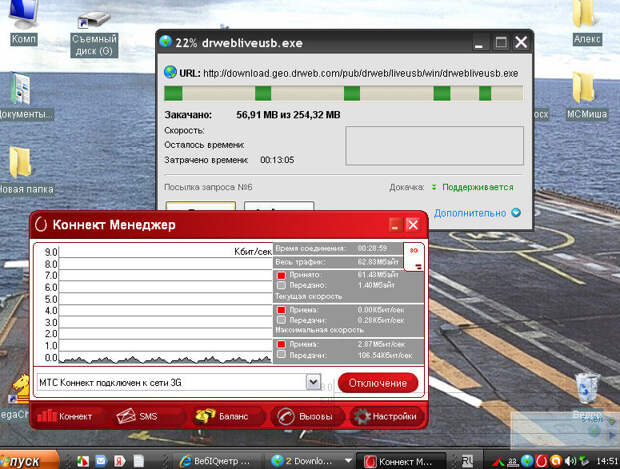Launch Yandex from quick launch bar
Screen dimensions: 620x469
pos(119,461)
